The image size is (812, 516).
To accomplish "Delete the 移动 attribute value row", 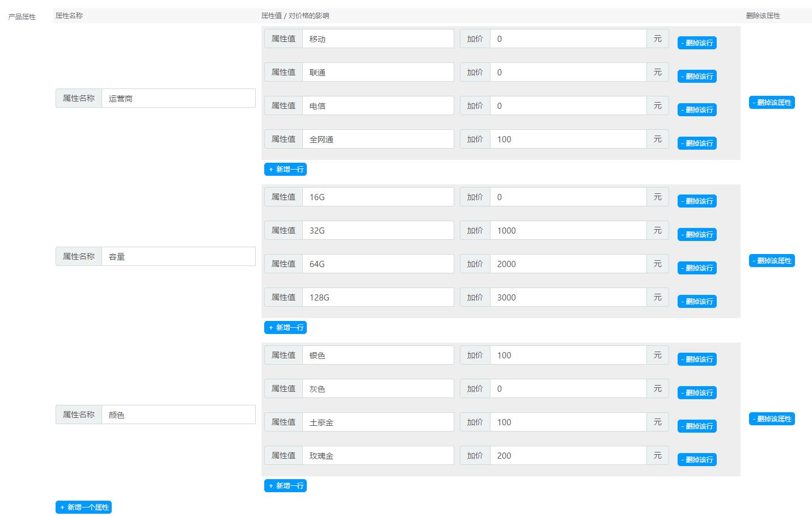I will point(697,43).
